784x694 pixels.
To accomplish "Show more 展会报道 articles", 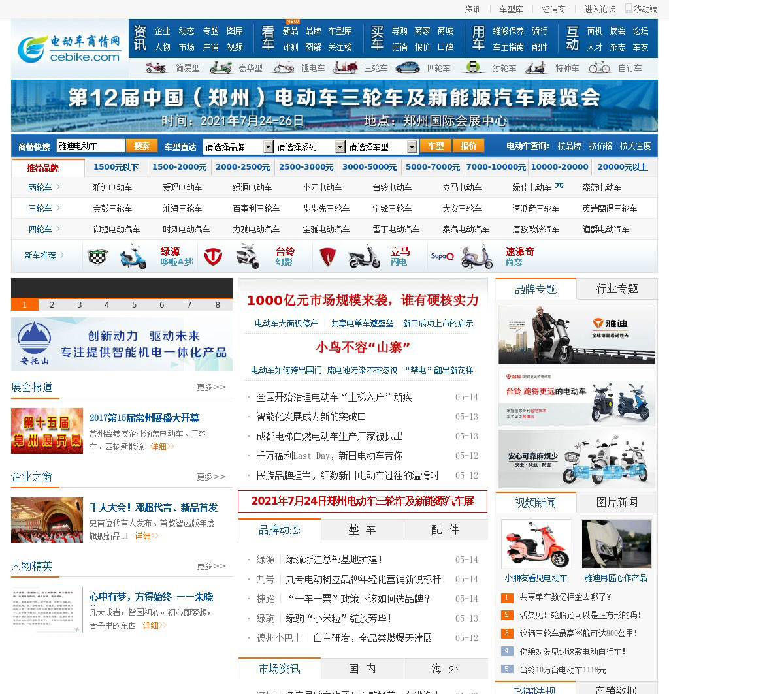I will click(x=211, y=387).
